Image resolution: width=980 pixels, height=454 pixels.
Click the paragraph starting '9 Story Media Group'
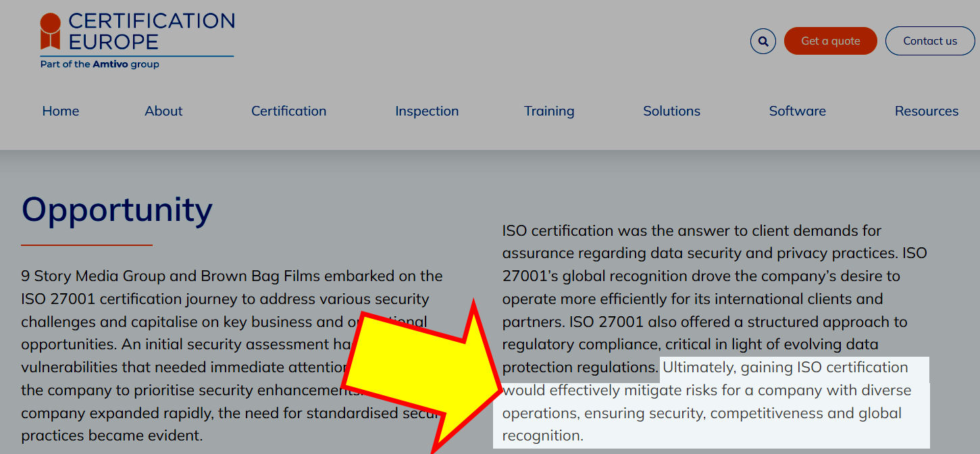coord(232,355)
